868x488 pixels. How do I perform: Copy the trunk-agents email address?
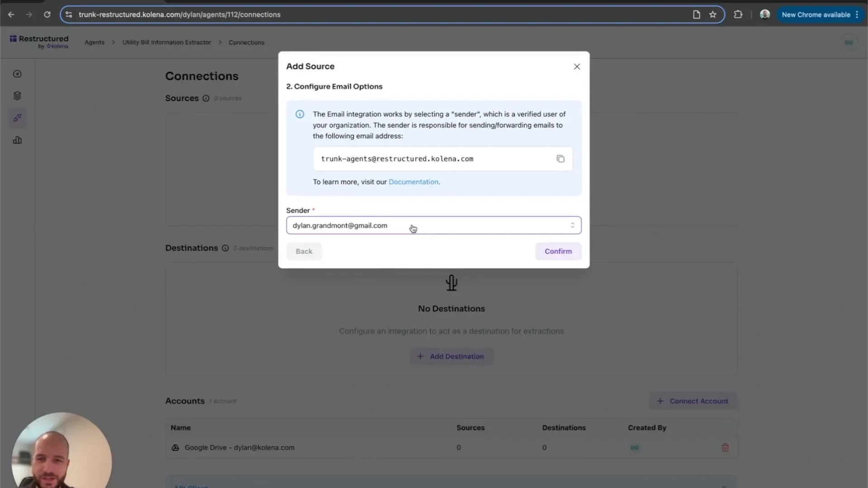(561, 159)
